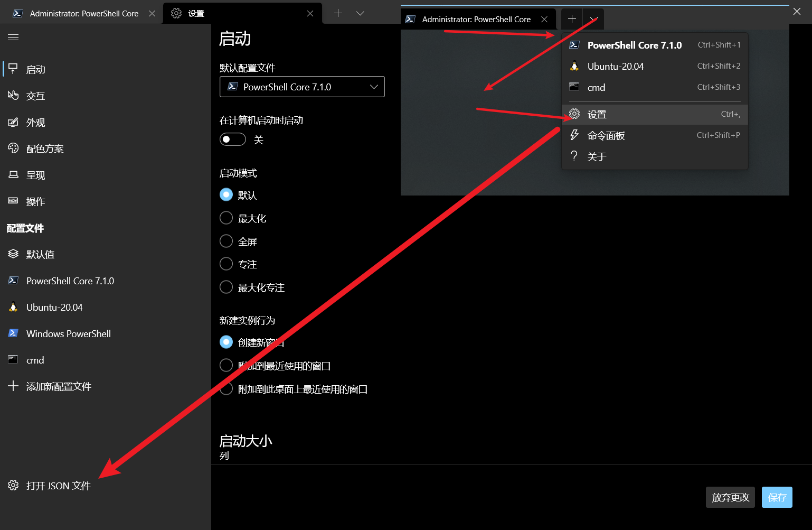Open the 操作 actions settings page

[106, 201]
